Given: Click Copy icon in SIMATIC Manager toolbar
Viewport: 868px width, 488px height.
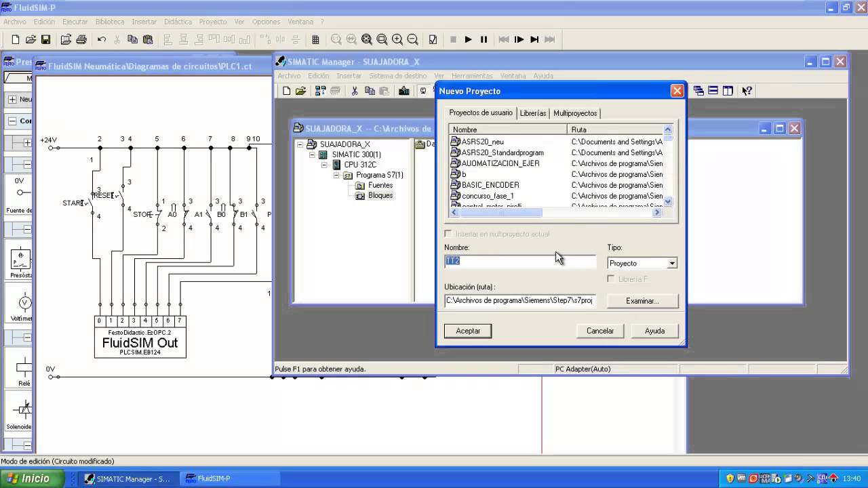Looking at the screenshot, I should click(369, 91).
